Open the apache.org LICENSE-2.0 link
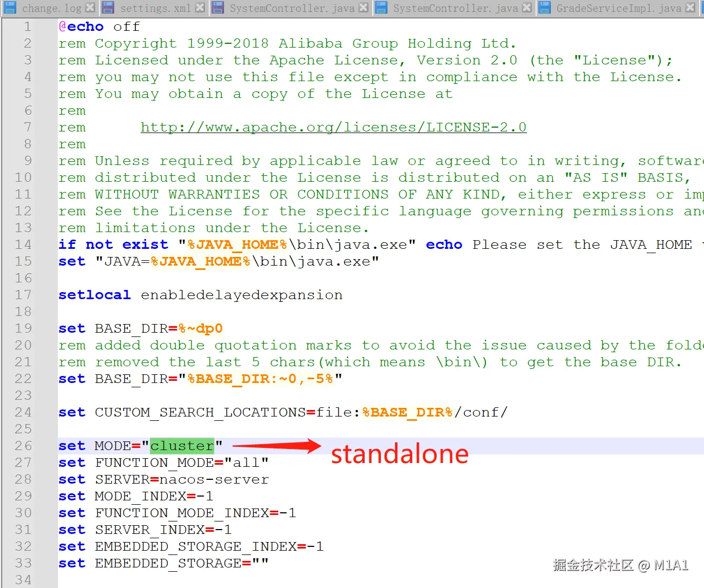Viewport: 704px width, 588px height. click(x=333, y=127)
